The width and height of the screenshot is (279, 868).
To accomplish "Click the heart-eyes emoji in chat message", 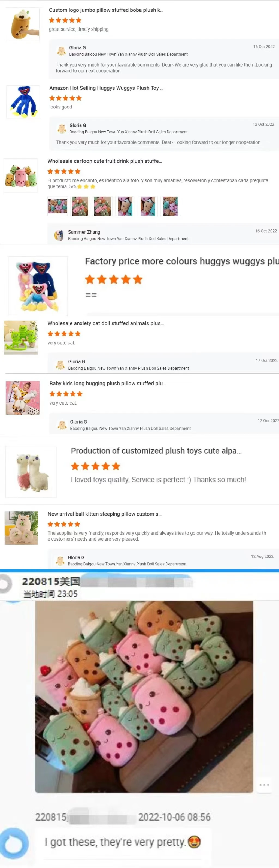I will pyautogui.click(x=194, y=842).
